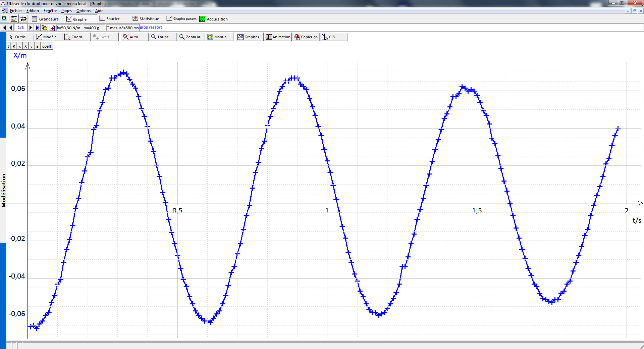Viewport: 644px width, 349px height.
Task: Start the Acquisition module
Action: pyautogui.click(x=213, y=19)
